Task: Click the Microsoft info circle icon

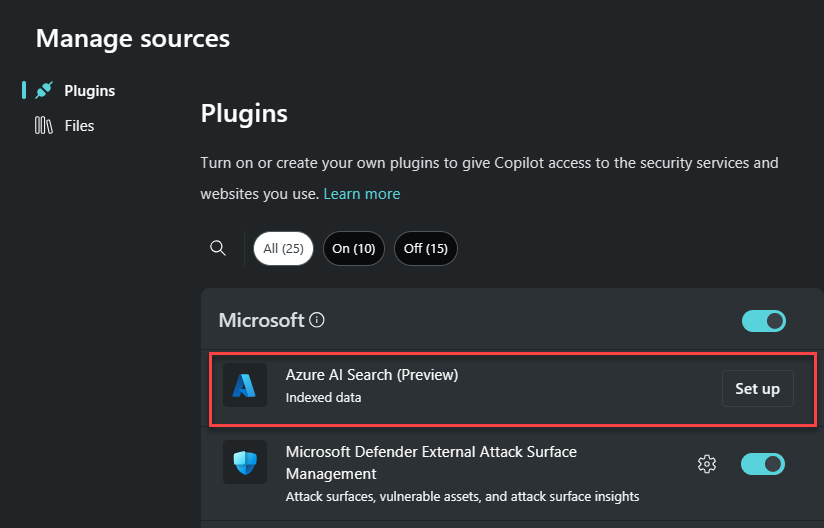Action: (317, 319)
